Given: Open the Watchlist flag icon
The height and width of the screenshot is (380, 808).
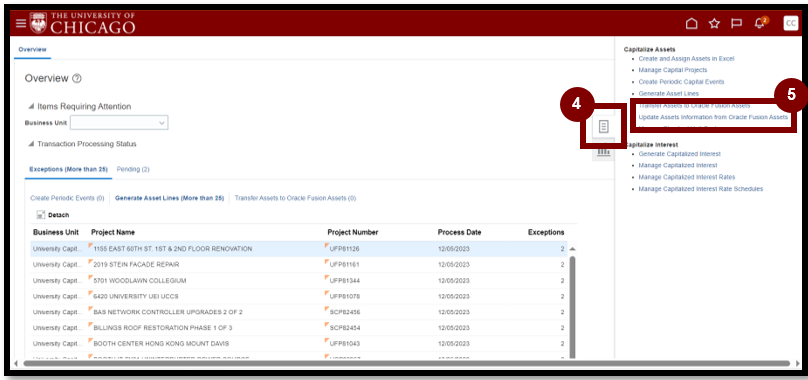Looking at the screenshot, I should (x=737, y=23).
